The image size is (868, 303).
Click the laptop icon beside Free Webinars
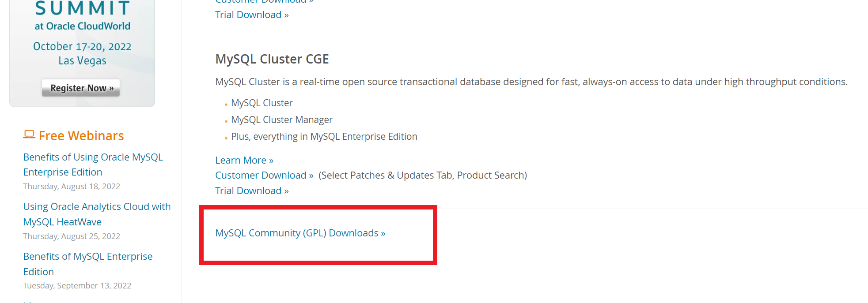29,135
